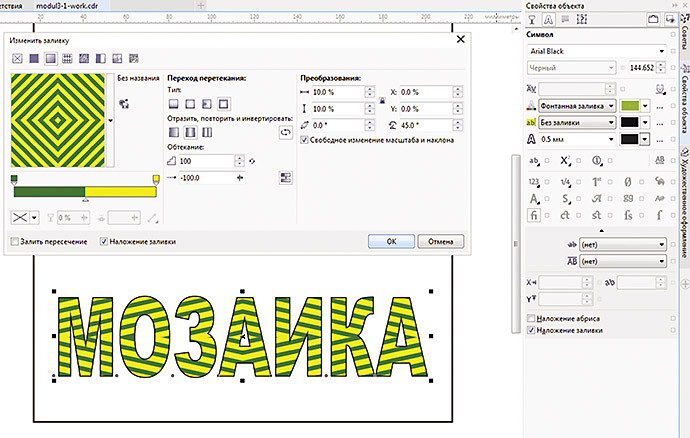Choose the PostScript fill type icon

pos(135,60)
